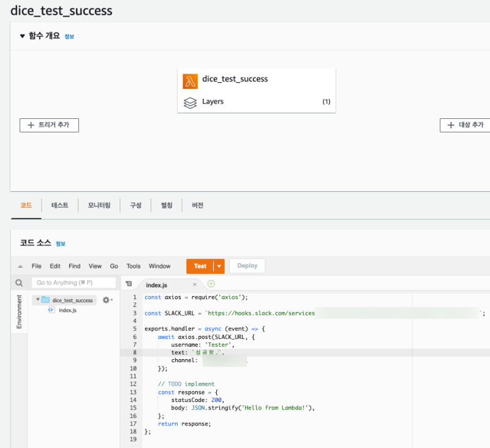Image resolution: width=490 pixels, height=448 pixels.
Task: Open the Test button dropdown arrow
Action: pyautogui.click(x=219, y=266)
